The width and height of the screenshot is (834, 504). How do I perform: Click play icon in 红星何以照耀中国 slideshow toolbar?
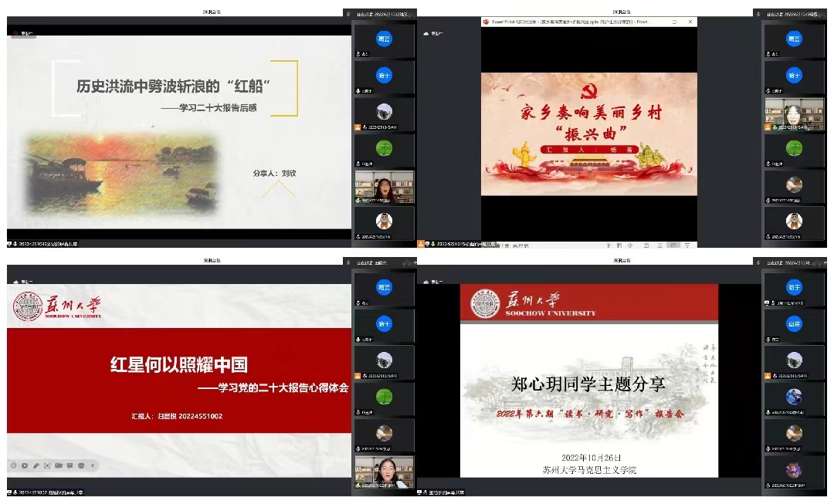click(x=25, y=465)
